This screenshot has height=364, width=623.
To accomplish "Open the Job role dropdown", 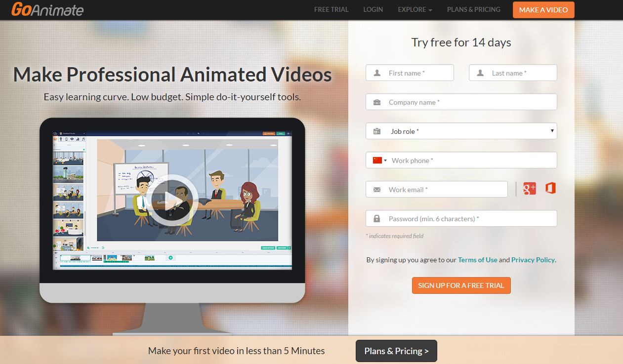I will 461,131.
